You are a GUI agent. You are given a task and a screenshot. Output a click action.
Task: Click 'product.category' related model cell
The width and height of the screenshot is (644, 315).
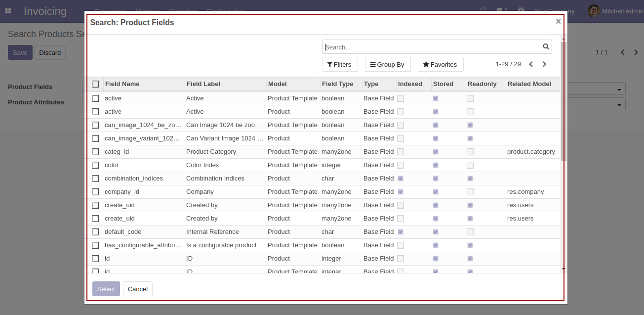point(531,152)
